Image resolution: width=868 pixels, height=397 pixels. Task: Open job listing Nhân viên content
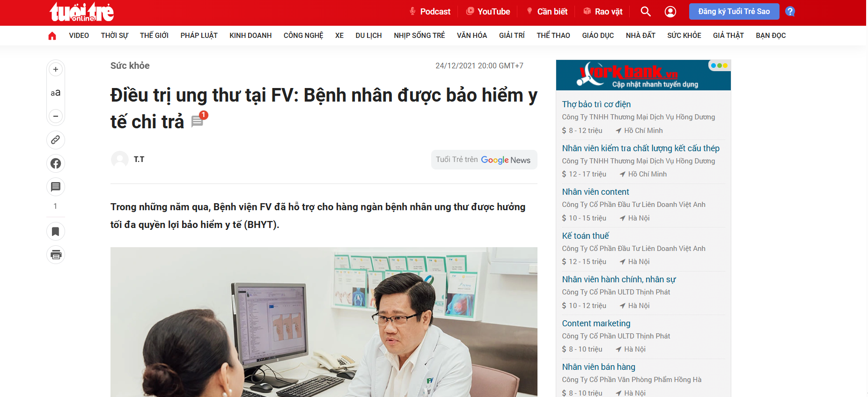(595, 192)
